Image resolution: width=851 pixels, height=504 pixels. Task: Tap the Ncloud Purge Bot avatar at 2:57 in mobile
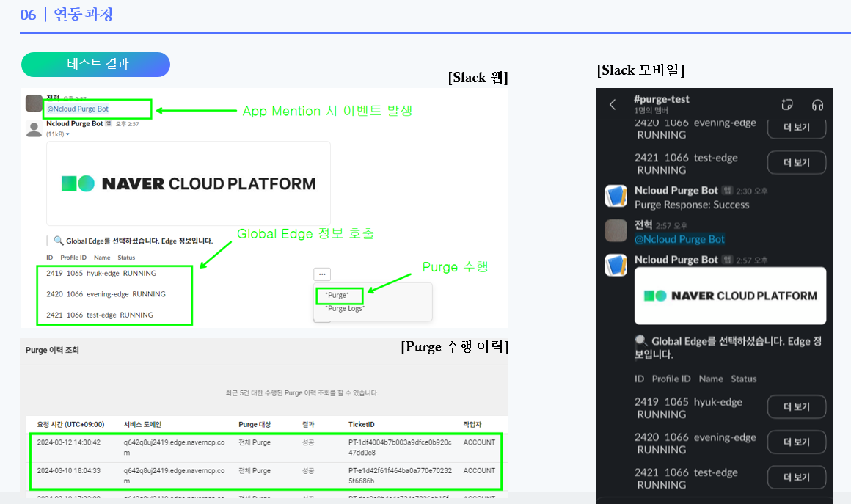point(616,266)
